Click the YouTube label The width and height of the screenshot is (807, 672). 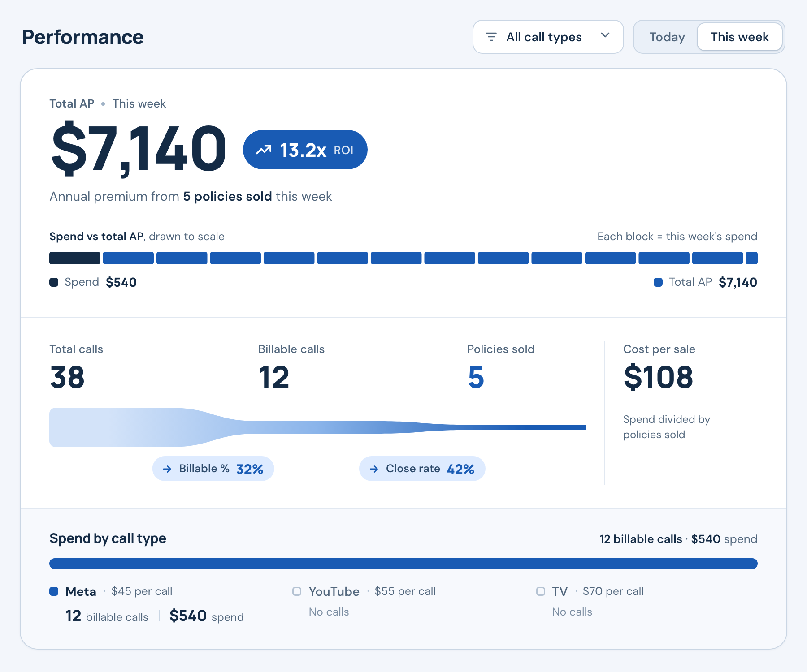point(334,592)
